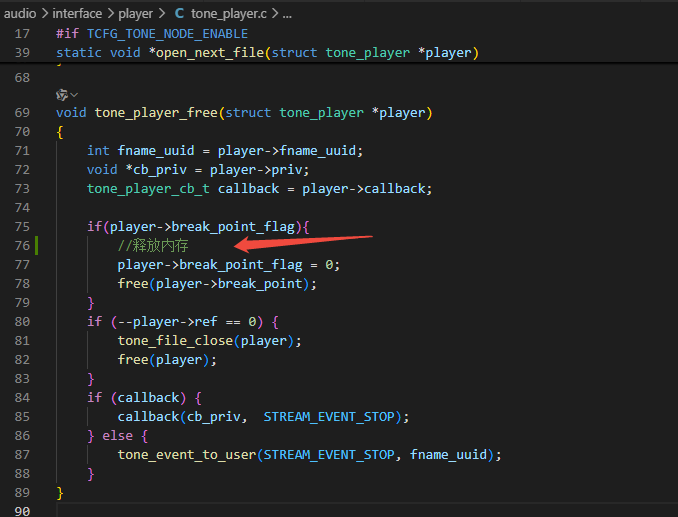Click the tone_player.c breadcrumb file name
This screenshot has height=517, width=678.
coord(228,14)
